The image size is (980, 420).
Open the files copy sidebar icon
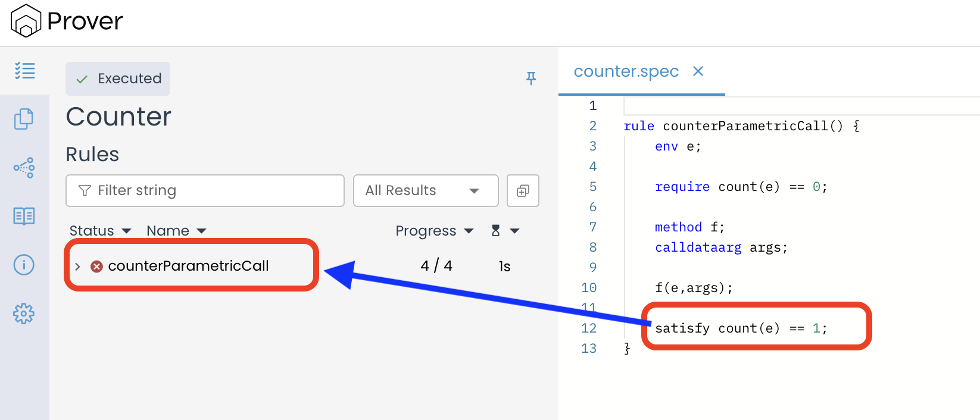[x=24, y=119]
